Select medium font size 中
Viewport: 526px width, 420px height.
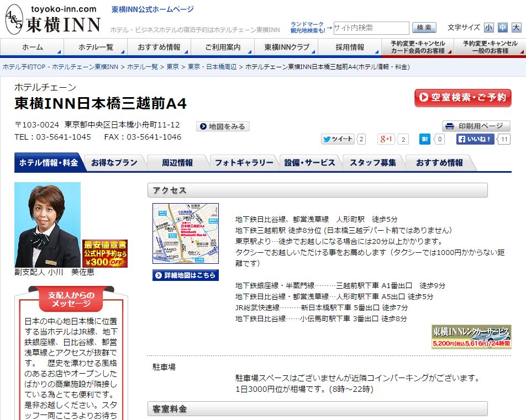click(502, 27)
